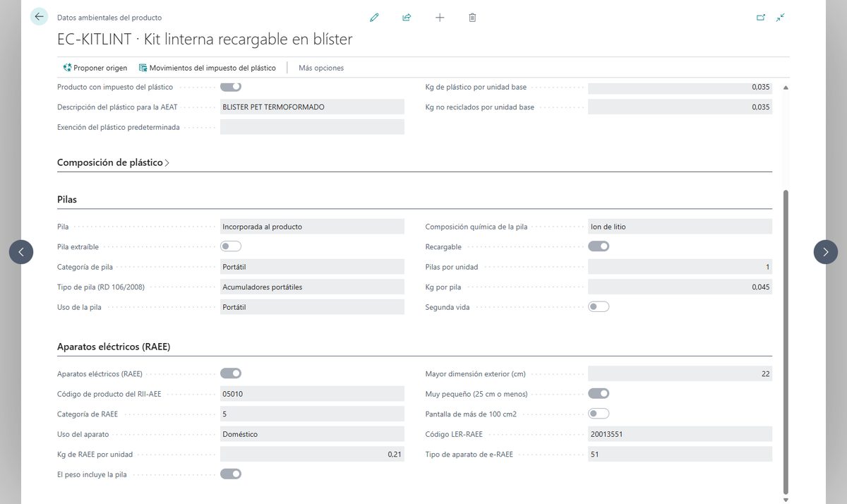
Task: Create a new record with the plus icon
Action: tap(440, 18)
